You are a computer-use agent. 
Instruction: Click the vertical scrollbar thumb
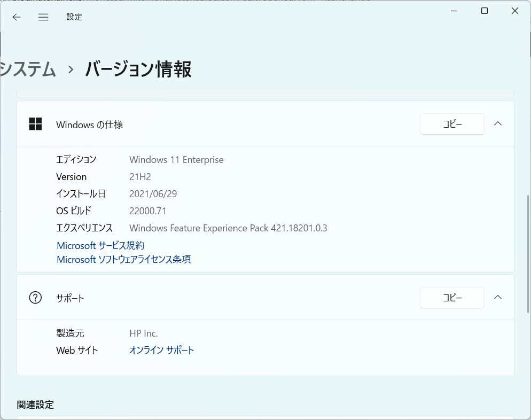coord(528,254)
